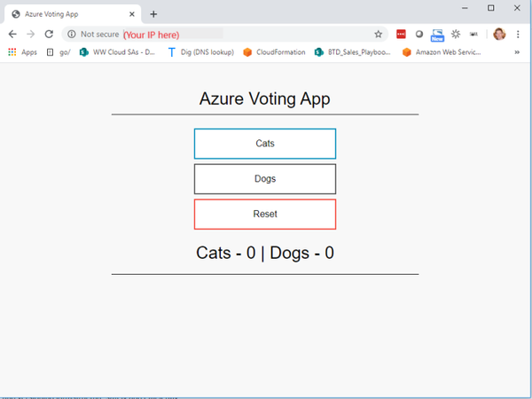
Task: Switch to the Azure Voting App tab
Action: (67, 14)
